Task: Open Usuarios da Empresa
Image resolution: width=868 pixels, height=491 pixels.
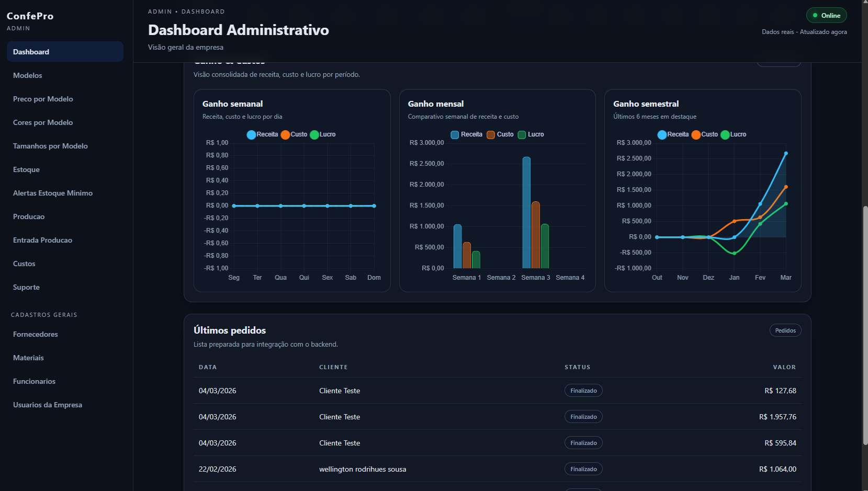Action: (65, 405)
